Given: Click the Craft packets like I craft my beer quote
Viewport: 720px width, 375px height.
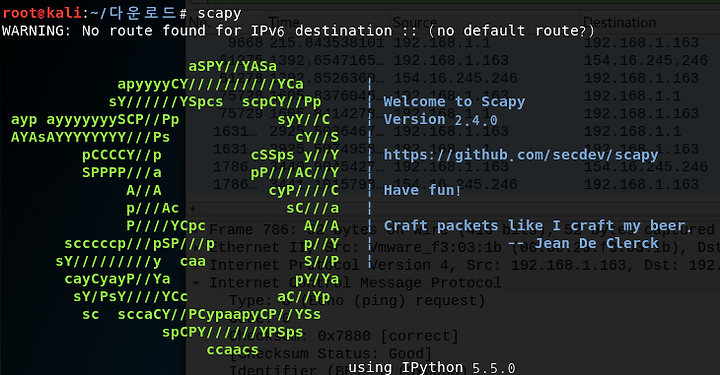Looking at the screenshot, I should (538, 226).
